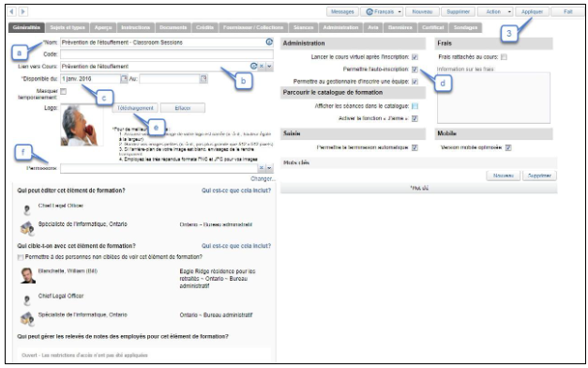Open the Aperçu tab
588x368 pixels.
tap(103, 27)
